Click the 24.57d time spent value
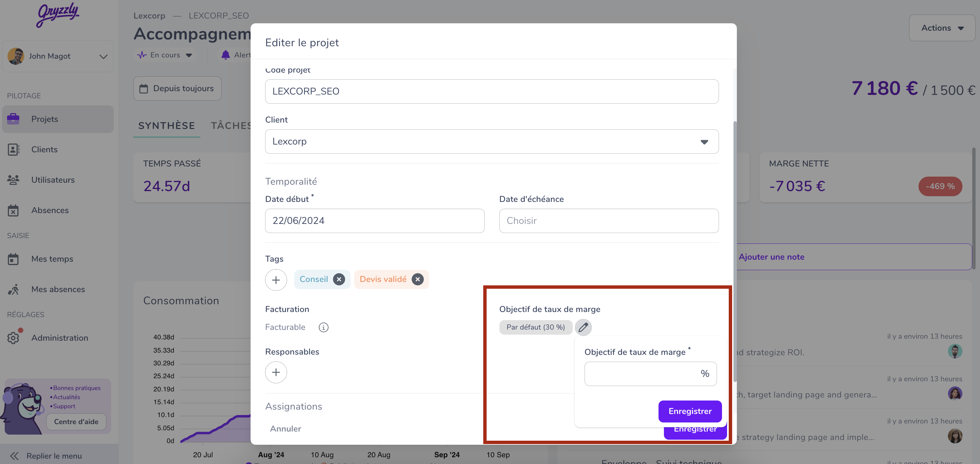 click(x=166, y=186)
